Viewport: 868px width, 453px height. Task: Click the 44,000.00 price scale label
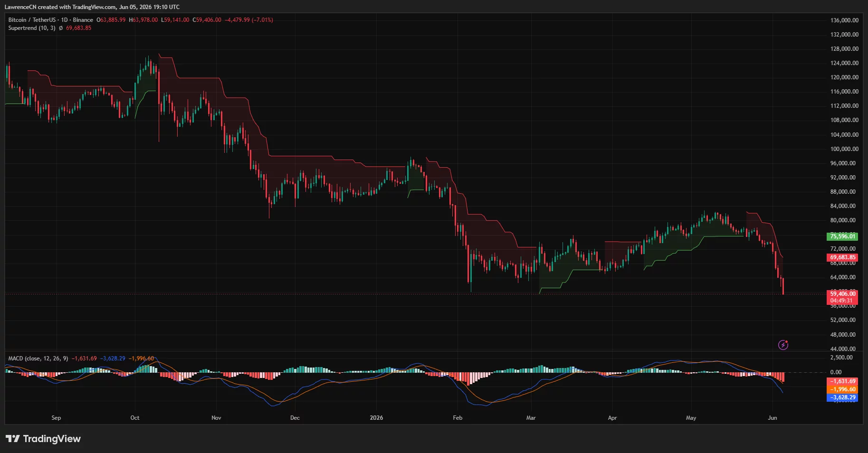point(843,349)
